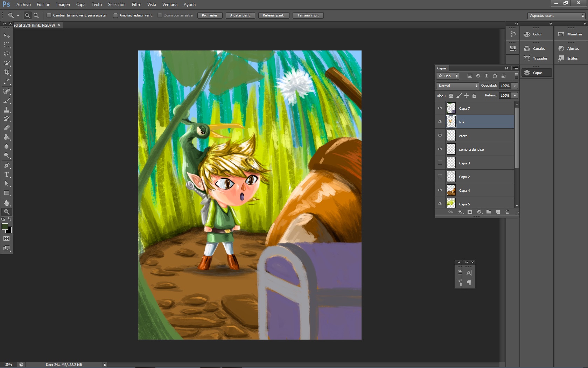
Task: Select the Zoom tool at toolbar bottom
Action: pyautogui.click(x=7, y=212)
